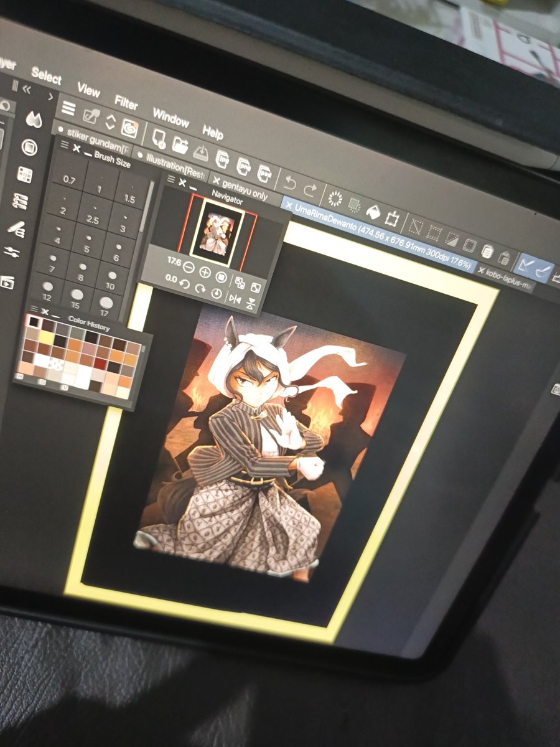Click the Scale/Rotate transform icon

tap(392, 218)
